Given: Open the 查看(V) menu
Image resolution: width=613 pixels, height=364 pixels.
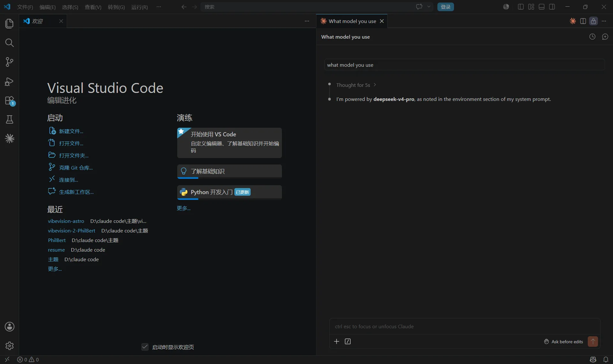Looking at the screenshot, I should pyautogui.click(x=93, y=7).
